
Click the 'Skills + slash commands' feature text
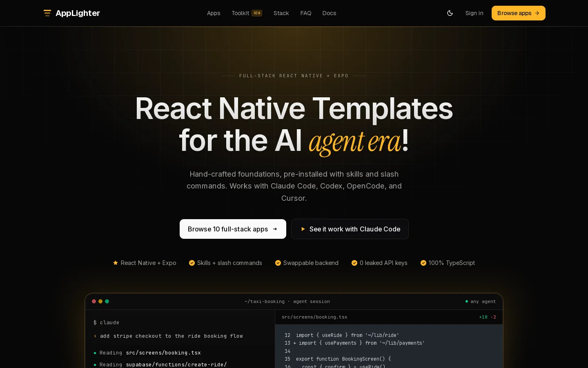(229, 263)
